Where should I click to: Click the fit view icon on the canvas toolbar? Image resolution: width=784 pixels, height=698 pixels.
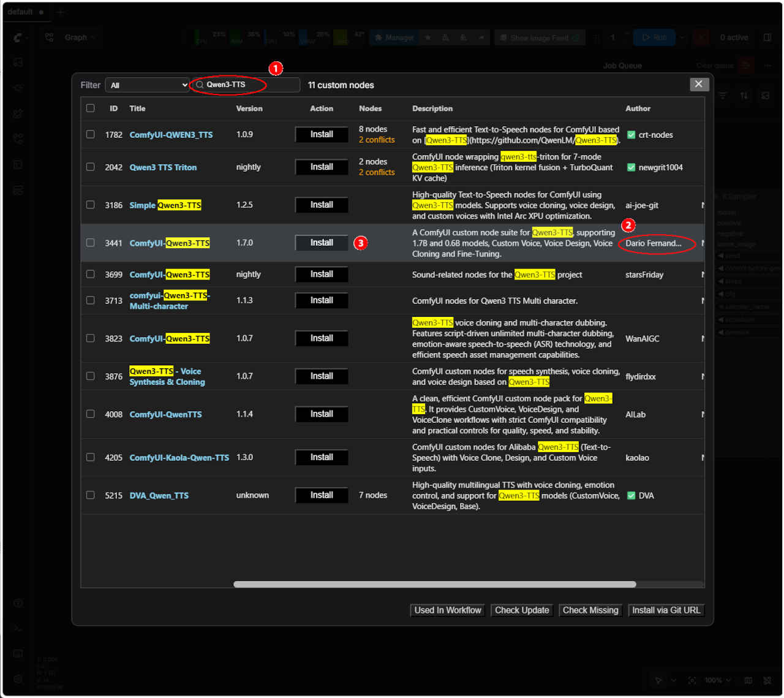[x=692, y=680]
